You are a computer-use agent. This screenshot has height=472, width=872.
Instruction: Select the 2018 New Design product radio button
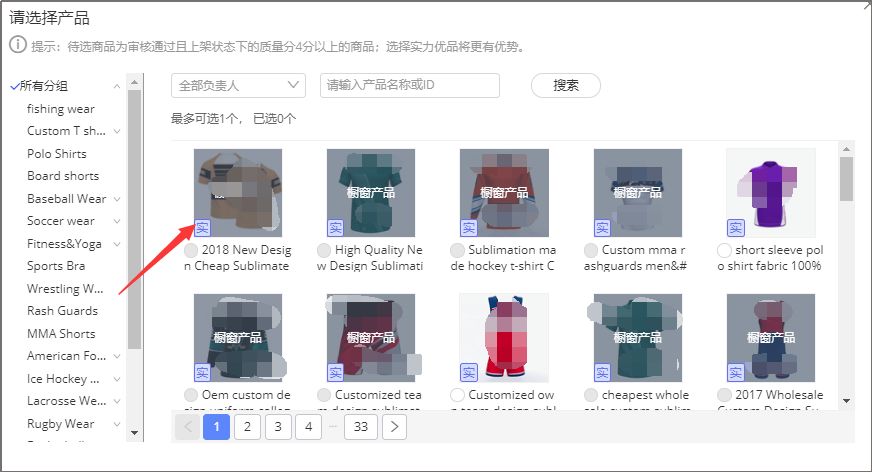click(191, 250)
